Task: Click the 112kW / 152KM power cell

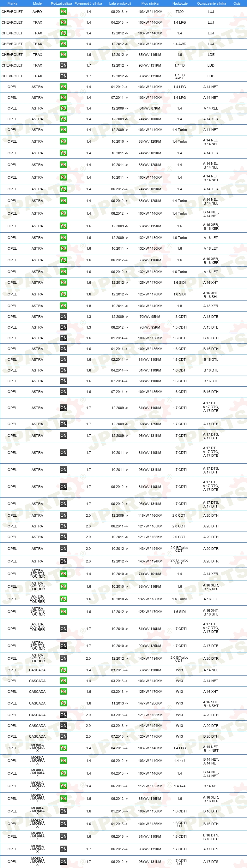Action: point(150,786)
